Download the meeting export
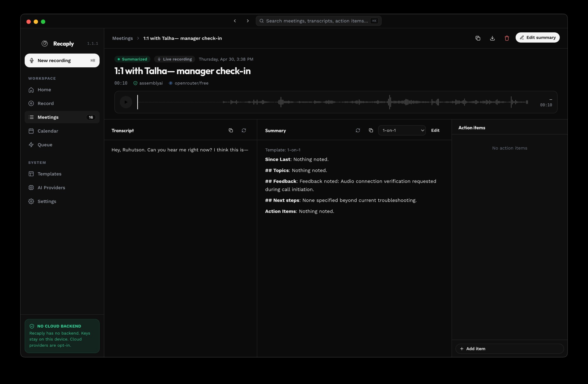588x384 pixels. [492, 38]
